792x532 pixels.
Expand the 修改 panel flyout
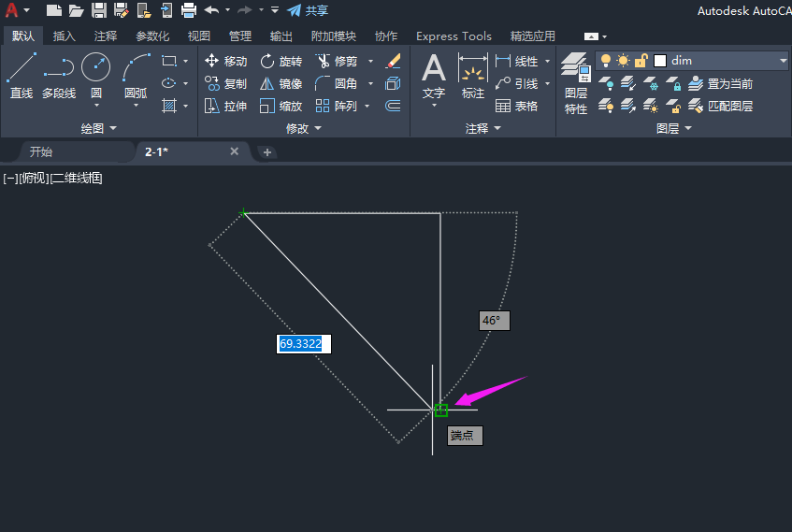click(x=304, y=128)
